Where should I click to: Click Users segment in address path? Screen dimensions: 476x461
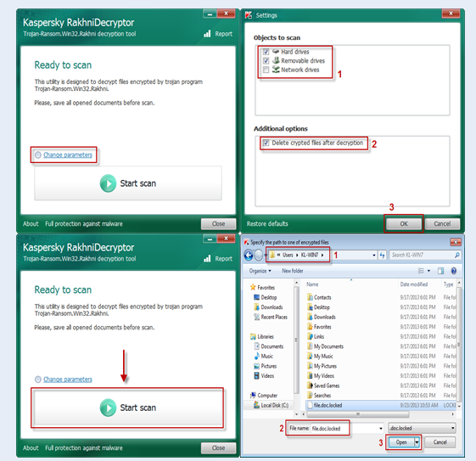coord(288,255)
